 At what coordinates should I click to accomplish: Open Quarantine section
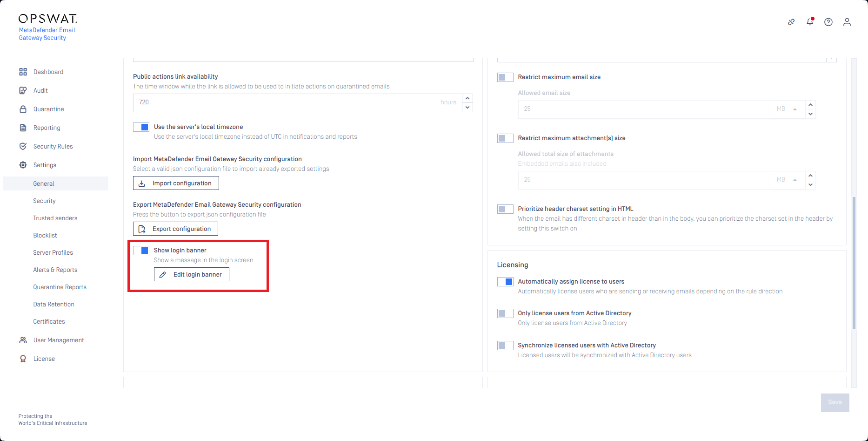click(49, 109)
